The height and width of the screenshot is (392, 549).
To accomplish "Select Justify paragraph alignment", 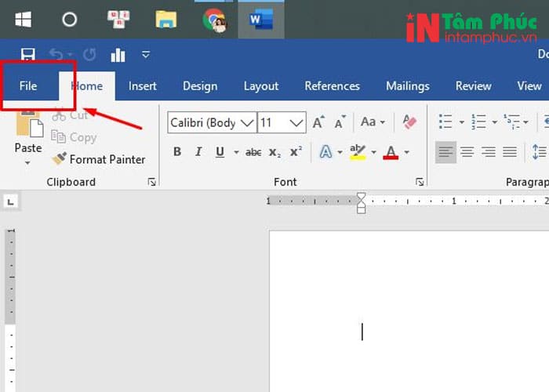I will coord(510,152).
